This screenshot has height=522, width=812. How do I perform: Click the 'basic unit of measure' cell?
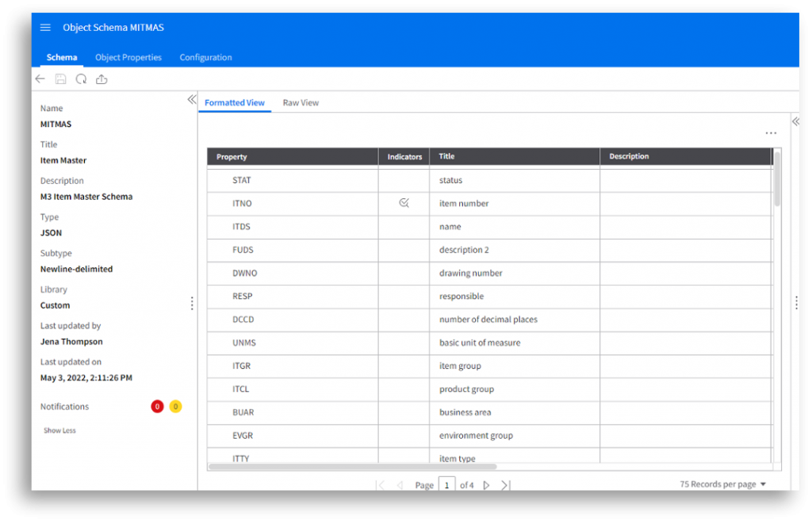(515, 343)
